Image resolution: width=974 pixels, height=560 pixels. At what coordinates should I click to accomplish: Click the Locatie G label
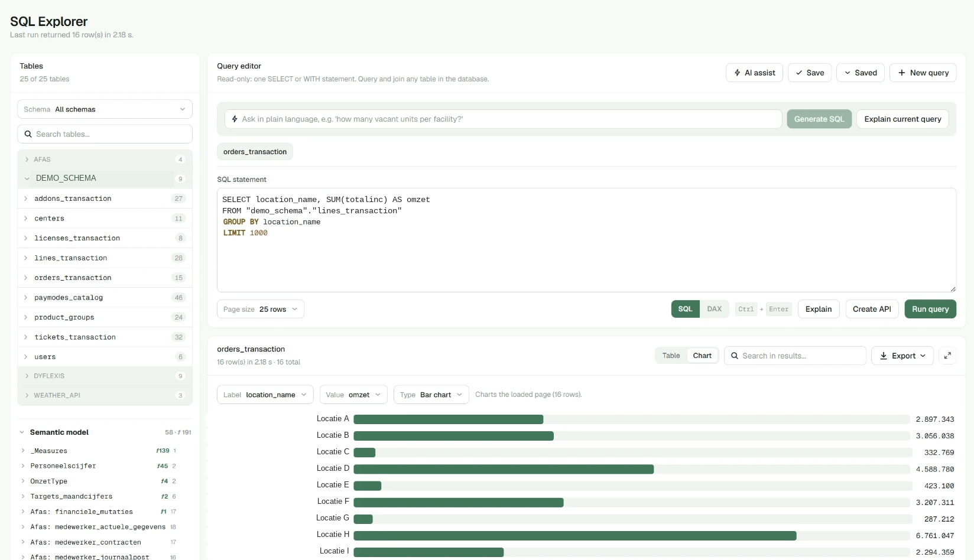pyautogui.click(x=333, y=518)
